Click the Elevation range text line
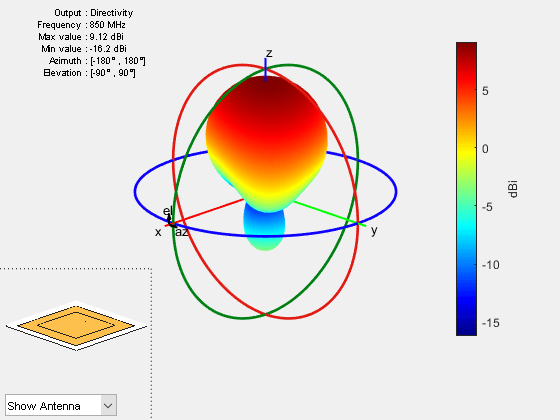 point(89,73)
